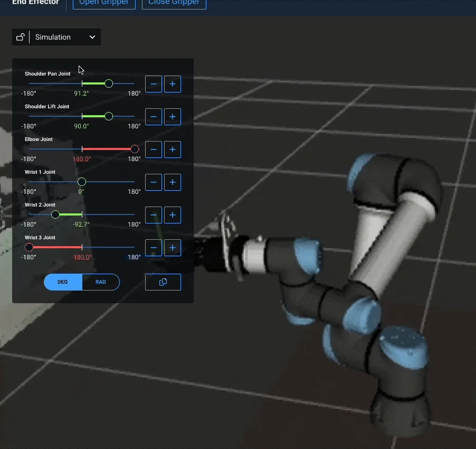Click the Close Gripper button
Screen dimensions: 476x449
click(x=174, y=3)
